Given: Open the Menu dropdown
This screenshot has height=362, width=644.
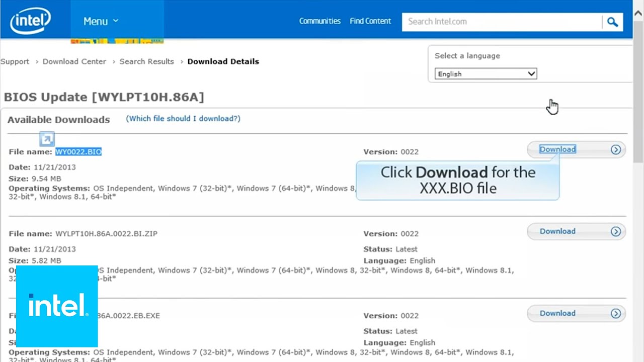Looking at the screenshot, I should click(101, 21).
